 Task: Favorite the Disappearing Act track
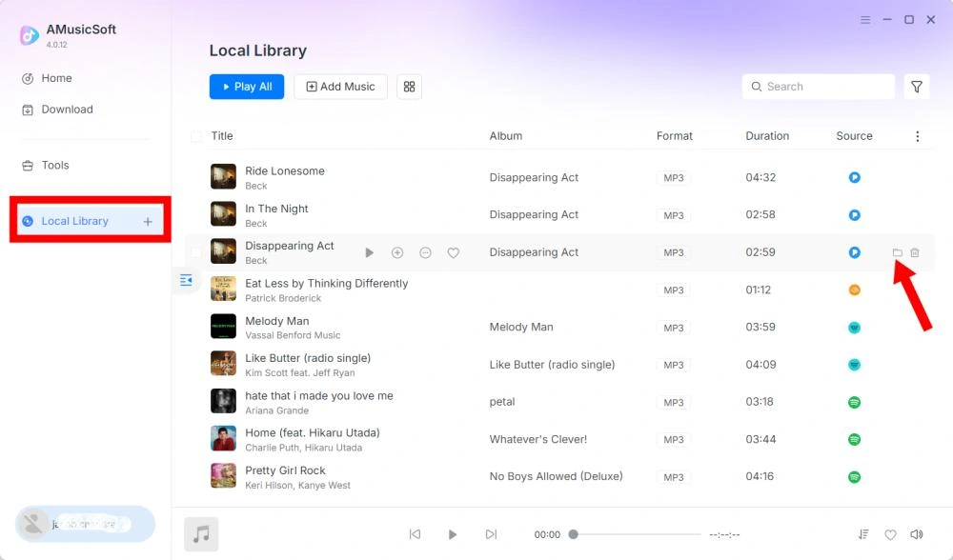point(454,252)
